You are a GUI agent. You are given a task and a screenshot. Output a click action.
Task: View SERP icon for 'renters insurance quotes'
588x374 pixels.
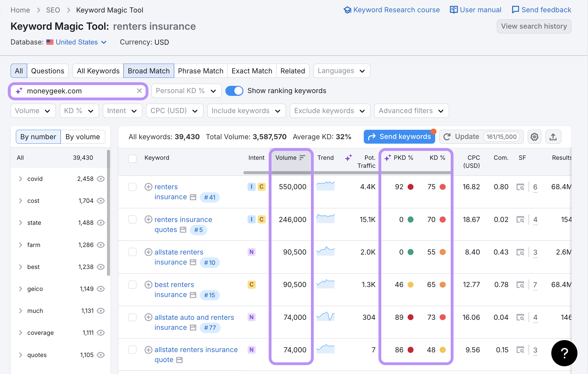[x=183, y=230]
